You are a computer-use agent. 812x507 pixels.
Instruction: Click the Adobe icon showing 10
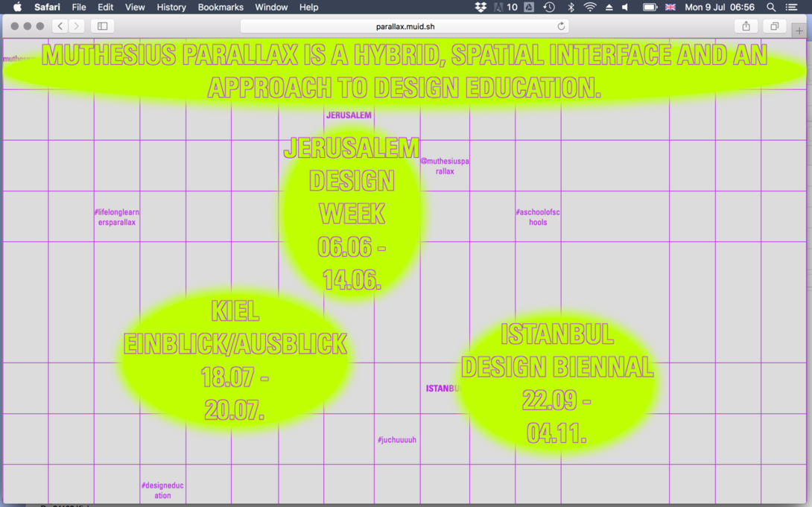click(x=506, y=7)
